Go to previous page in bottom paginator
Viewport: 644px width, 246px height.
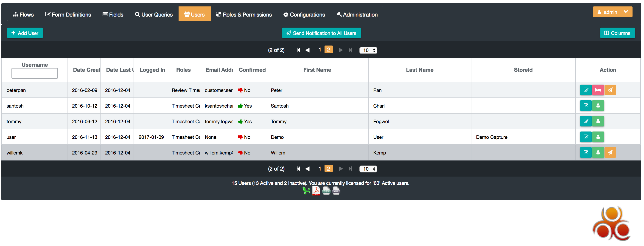[308, 169]
